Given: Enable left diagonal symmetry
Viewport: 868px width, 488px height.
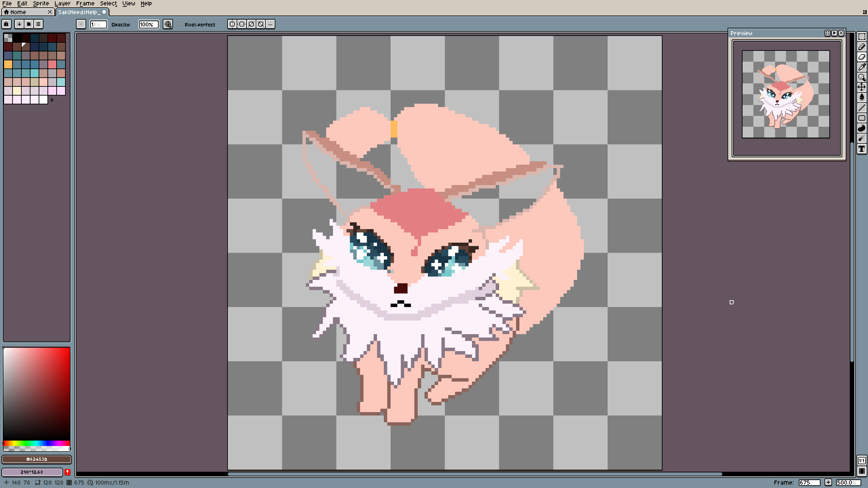Looking at the screenshot, I should click(261, 24).
